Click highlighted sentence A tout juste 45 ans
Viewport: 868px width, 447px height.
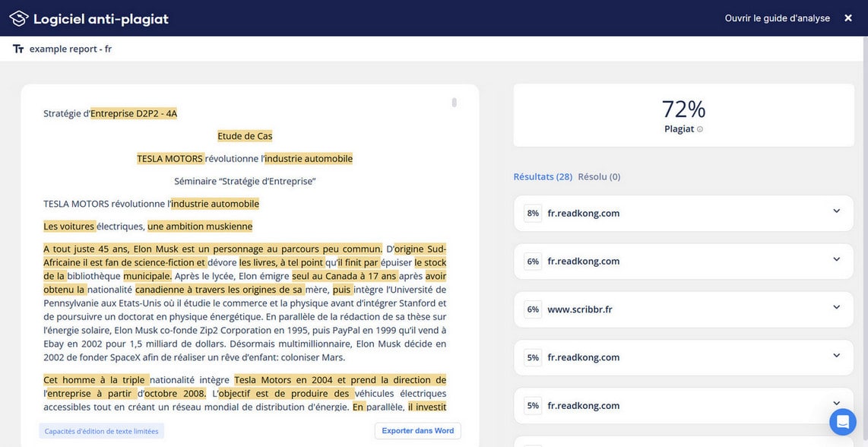pos(213,248)
